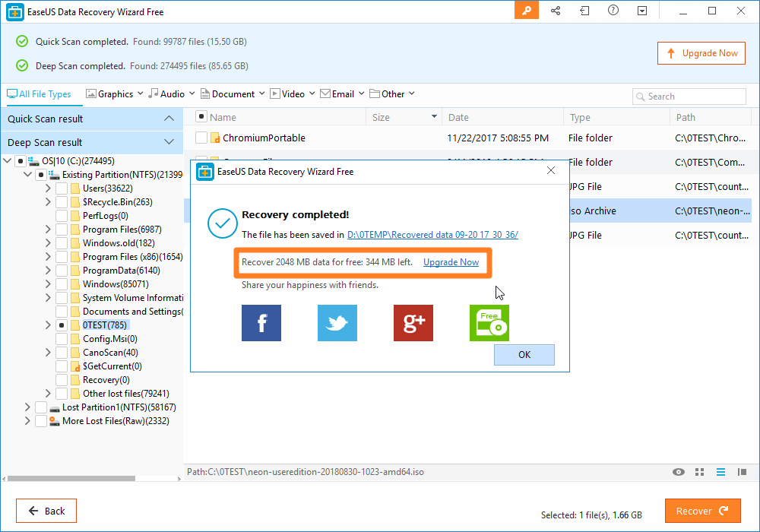This screenshot has height=532, width=760.
Task: Expand the Windows.old(182) folder
Action: pos(48,242)
